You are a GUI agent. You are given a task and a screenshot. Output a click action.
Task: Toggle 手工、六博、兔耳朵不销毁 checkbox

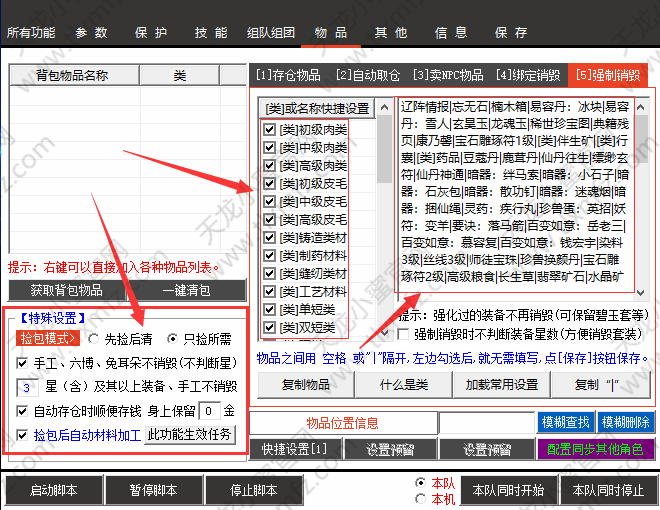22,363
